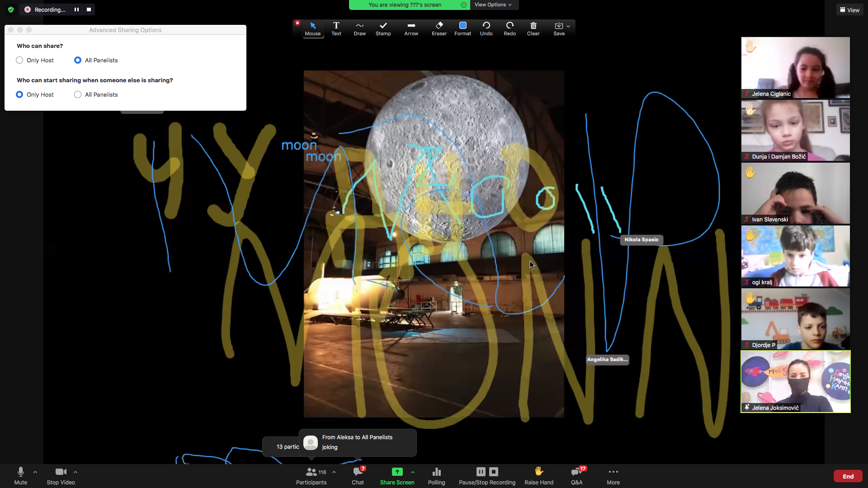Select the Mouse annotation tool

pyautogui.click(x=312, y=29)
